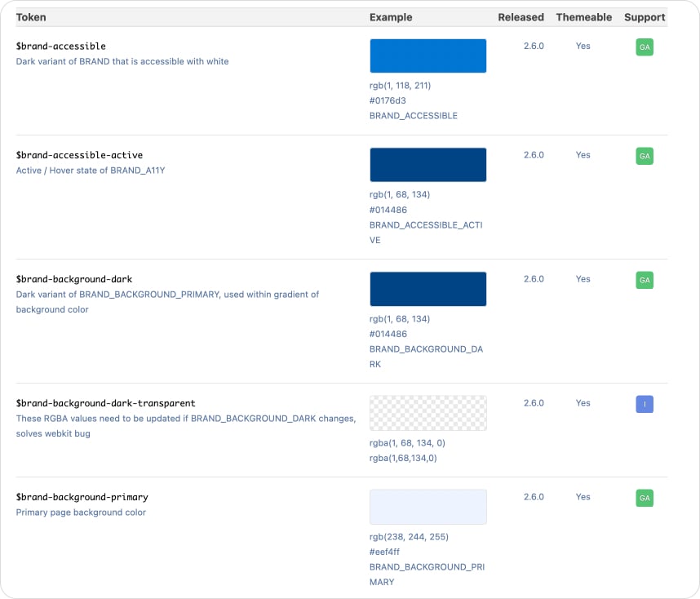Click the #0176d3 hex value text
The width and height of the screenshot is (700, 599).
(x=388, y=100)
